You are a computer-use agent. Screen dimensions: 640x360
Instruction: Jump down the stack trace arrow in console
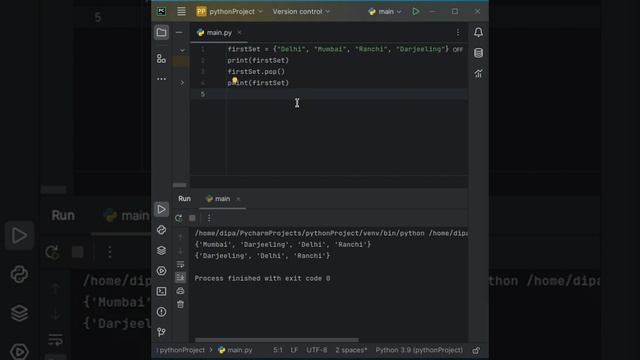tap(180, 251)
